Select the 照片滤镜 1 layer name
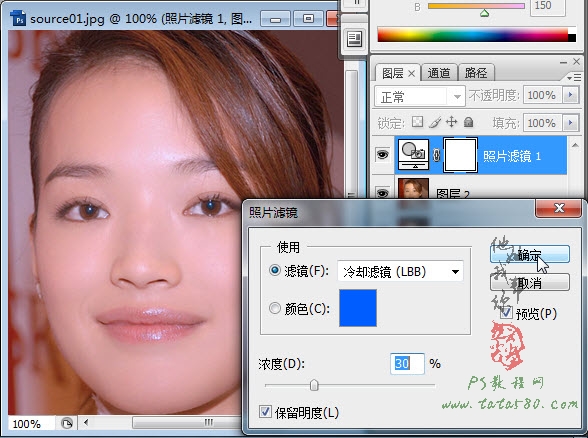This screenshot has height=438, width=588. click(512, 156)
